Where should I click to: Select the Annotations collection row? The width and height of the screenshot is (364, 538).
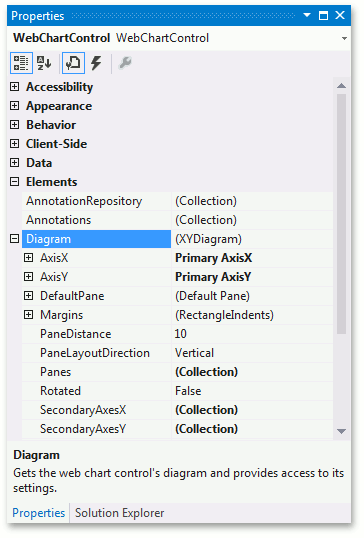177,220
